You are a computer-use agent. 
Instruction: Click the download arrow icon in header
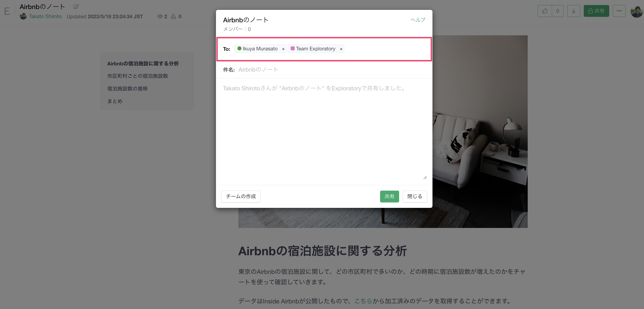click(573, 11)
